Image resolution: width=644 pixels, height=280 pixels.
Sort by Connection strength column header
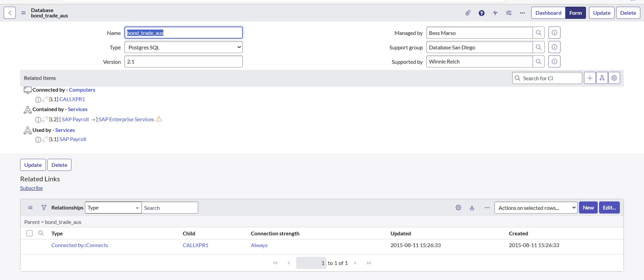click(x=275, y=233)
